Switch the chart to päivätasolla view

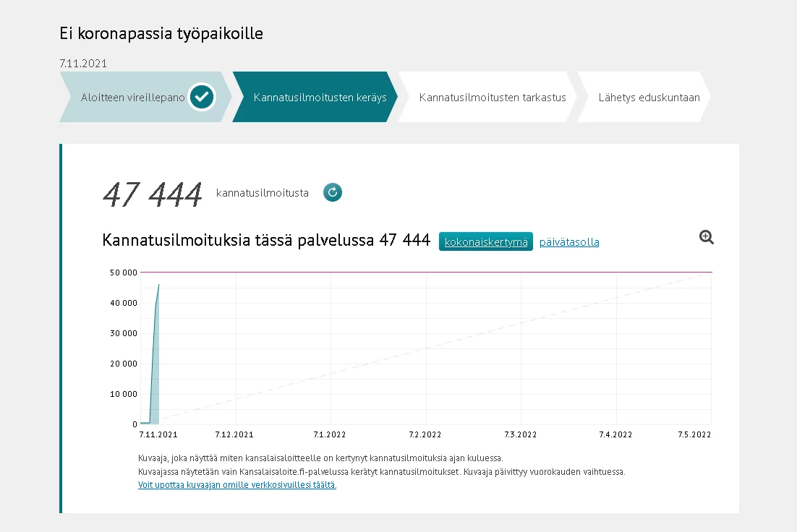(569, 241)
